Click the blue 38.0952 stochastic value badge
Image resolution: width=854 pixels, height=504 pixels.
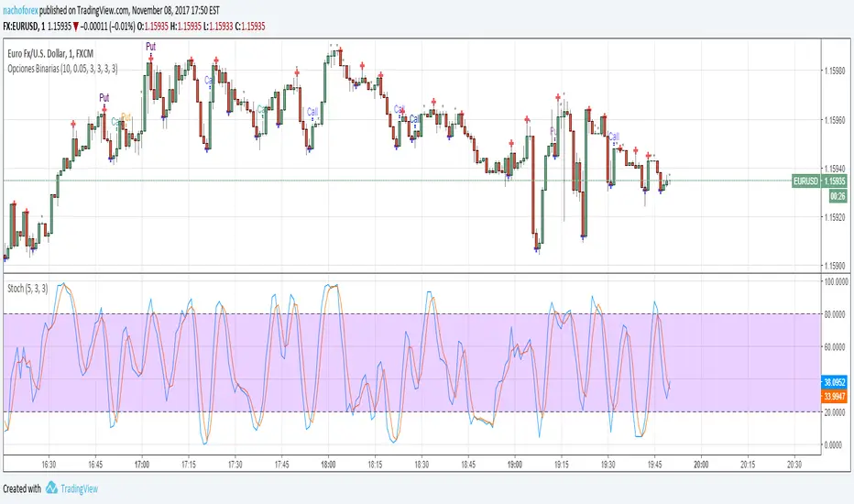834,382
